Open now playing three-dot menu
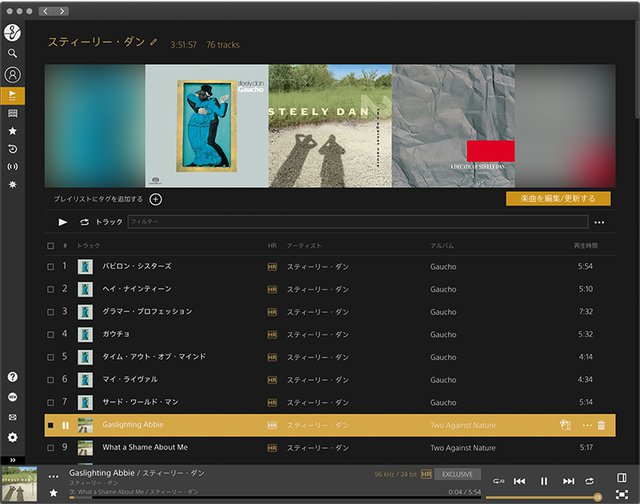 pos(53,476)
